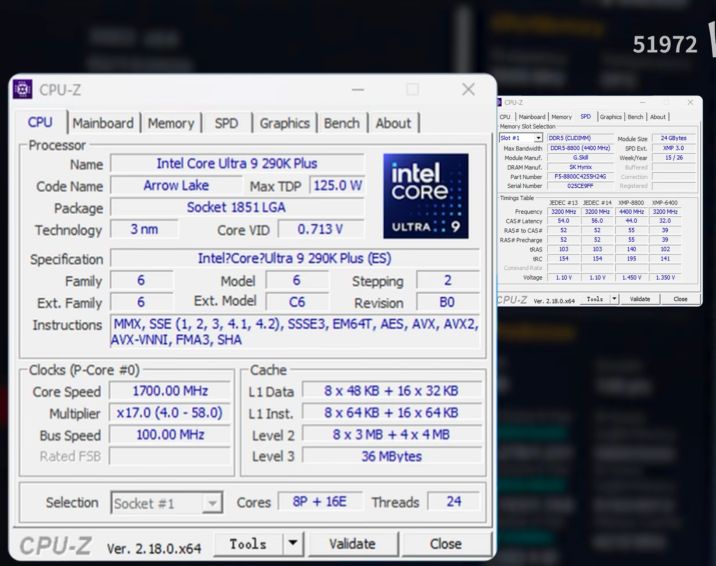Screen dimensions: 716x566
Task: Click the Bus Speed value 100.00 MHz
Action: [170, 435]
